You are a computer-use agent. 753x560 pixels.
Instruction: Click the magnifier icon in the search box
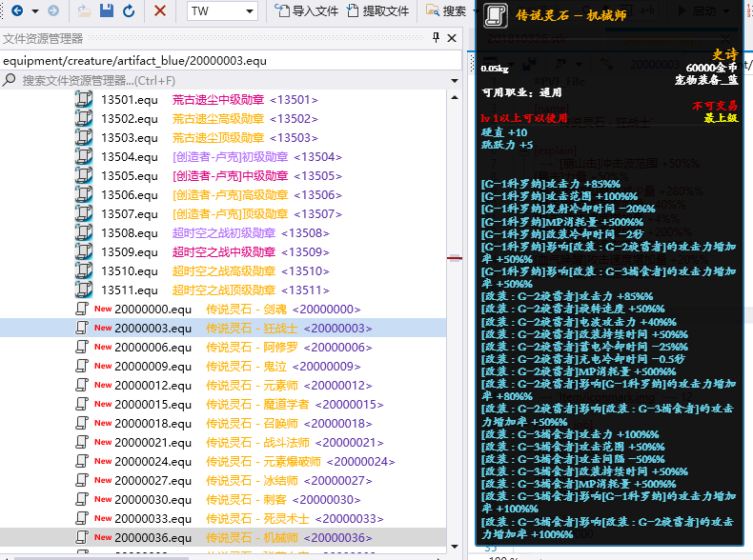point(10,81)
